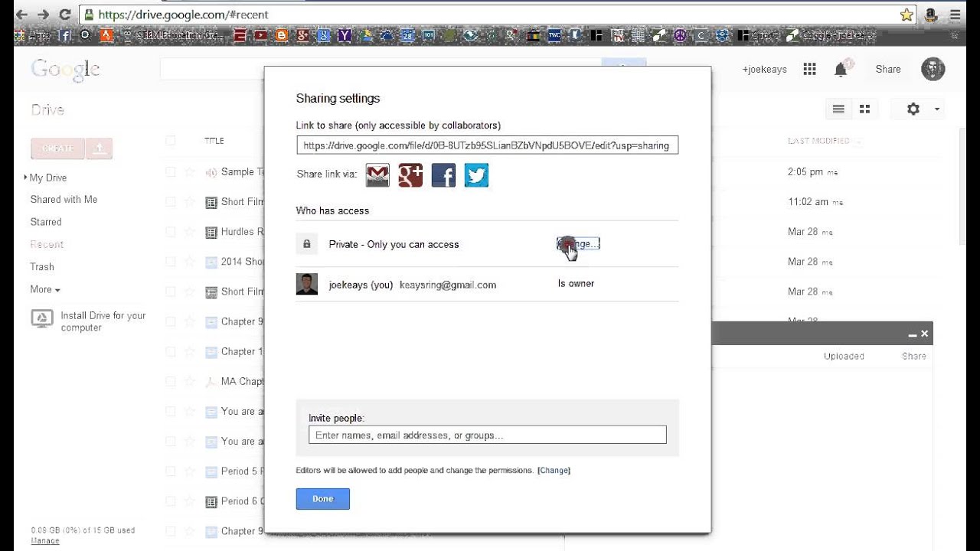Screen dimensions: 980x551
Task: Open Starred files
Action: coord(46,222)
